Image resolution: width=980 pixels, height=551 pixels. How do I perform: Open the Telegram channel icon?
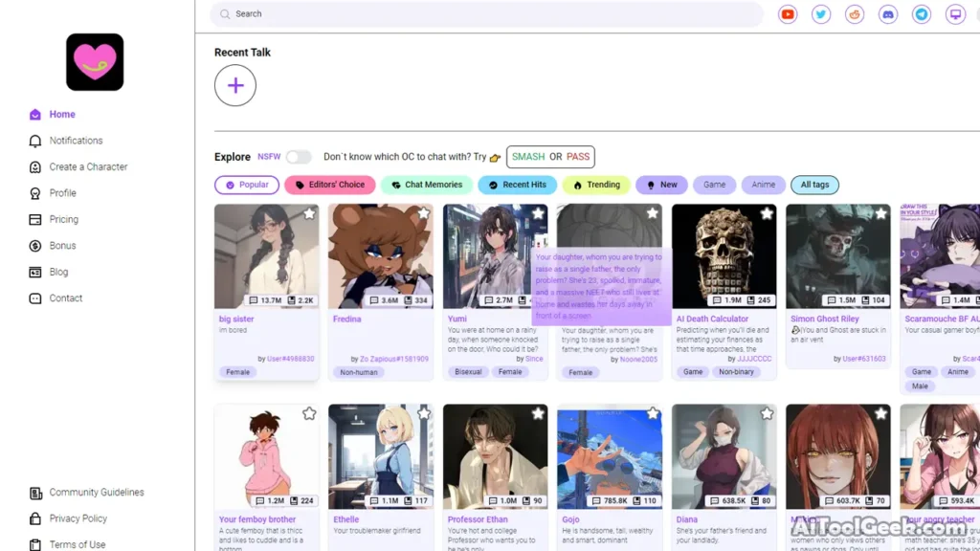pyautogui.click(x=921, y=14)
